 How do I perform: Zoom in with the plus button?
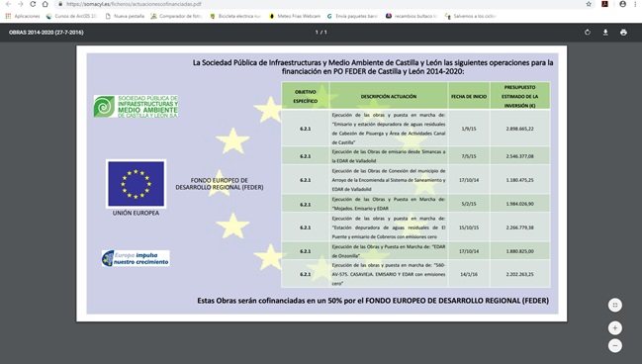click(x=615, y=328)
